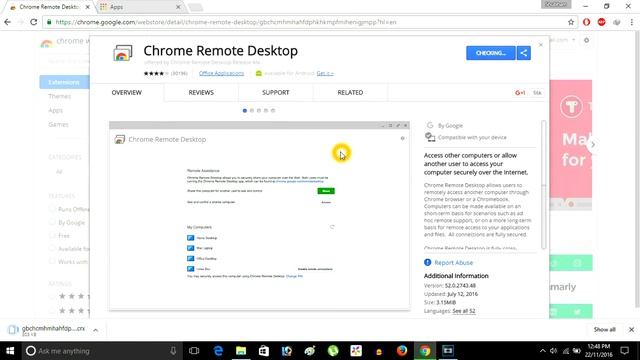Close the downloads bar
This screenshot has width=640, height=360.
(x=631, y=329)
